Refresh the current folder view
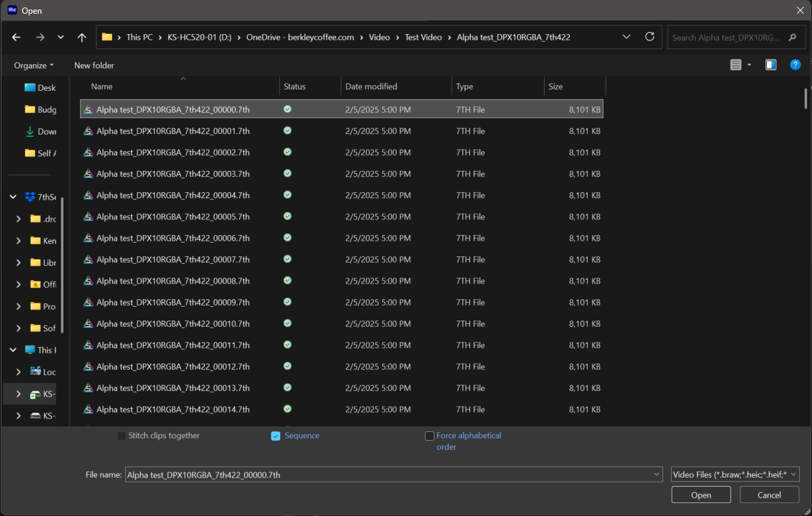 pyautogui.click(x=649, y=37)
